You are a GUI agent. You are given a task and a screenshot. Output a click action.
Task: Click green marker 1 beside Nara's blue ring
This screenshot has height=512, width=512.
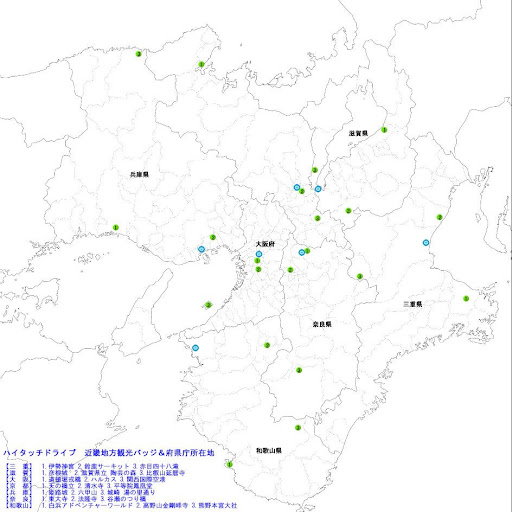pos(307,251)
